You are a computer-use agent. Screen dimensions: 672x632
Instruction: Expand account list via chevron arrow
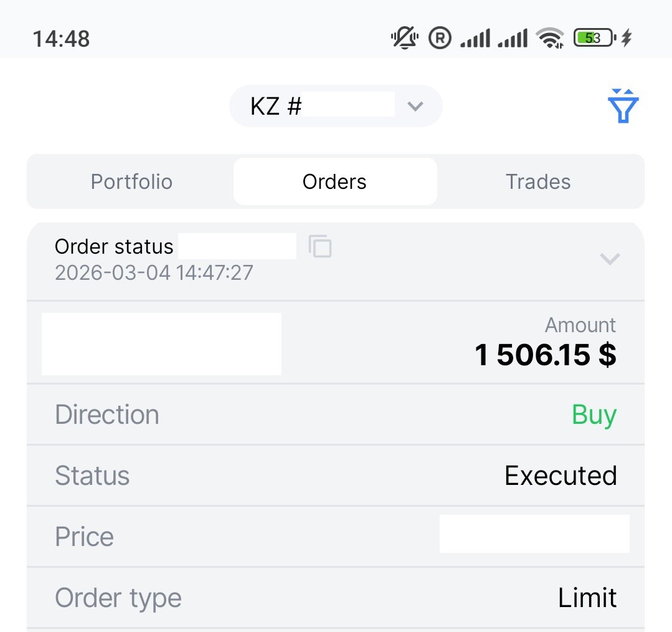tap(415, 107)
